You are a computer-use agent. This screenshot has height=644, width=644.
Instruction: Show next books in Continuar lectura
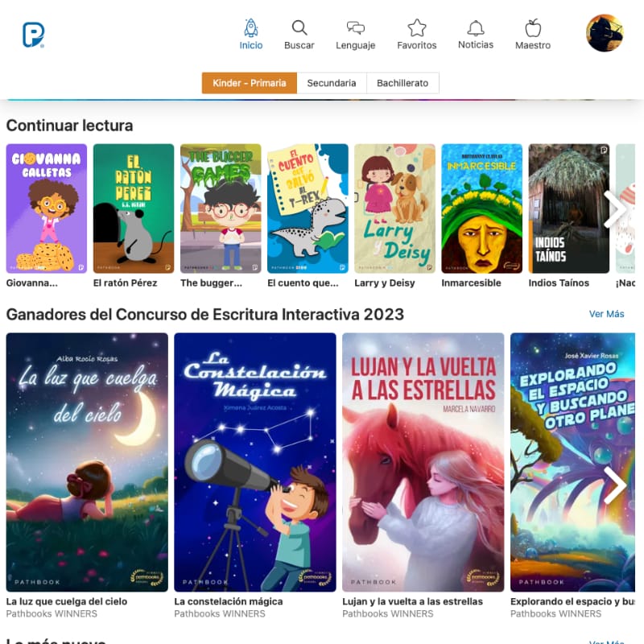click(x=615, y=209)
